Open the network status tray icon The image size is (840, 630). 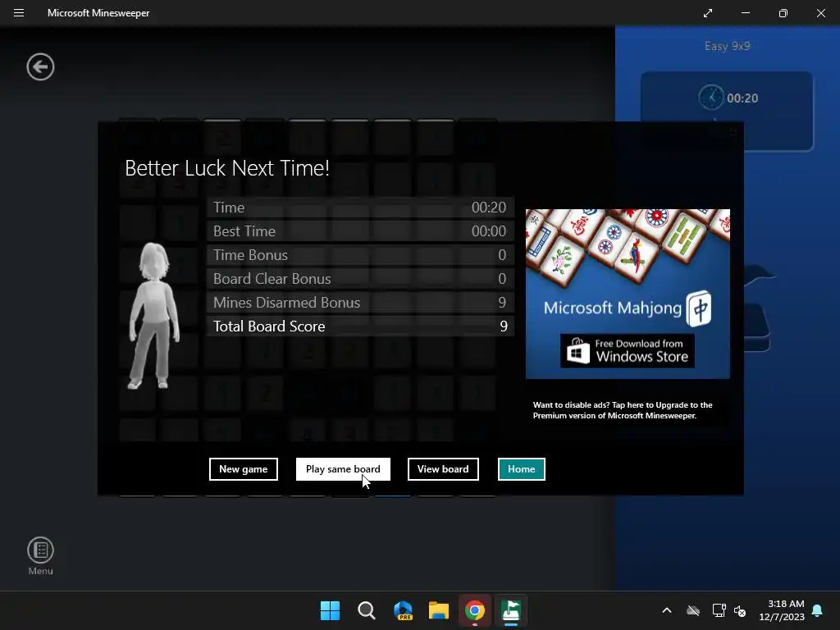click(719, 610)
